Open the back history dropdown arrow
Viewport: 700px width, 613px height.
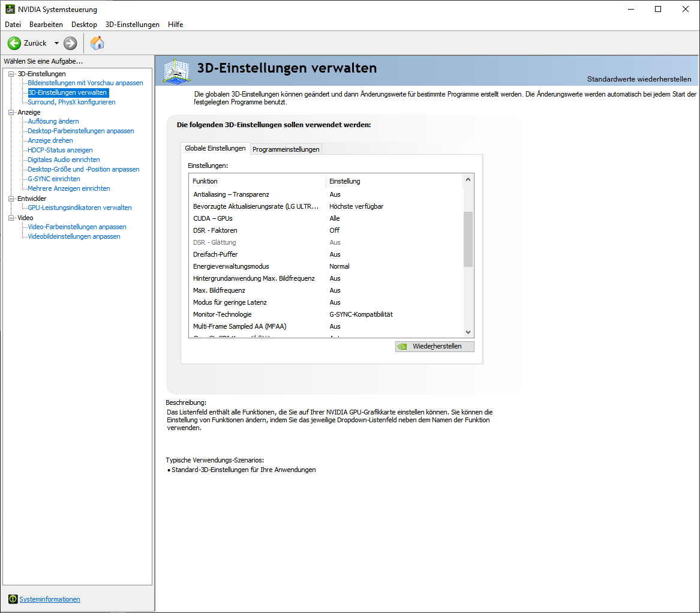[x=56, y=43]
